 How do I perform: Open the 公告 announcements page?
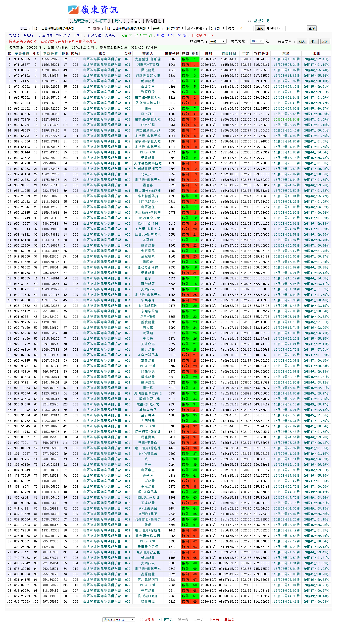(x=134, y=21)
